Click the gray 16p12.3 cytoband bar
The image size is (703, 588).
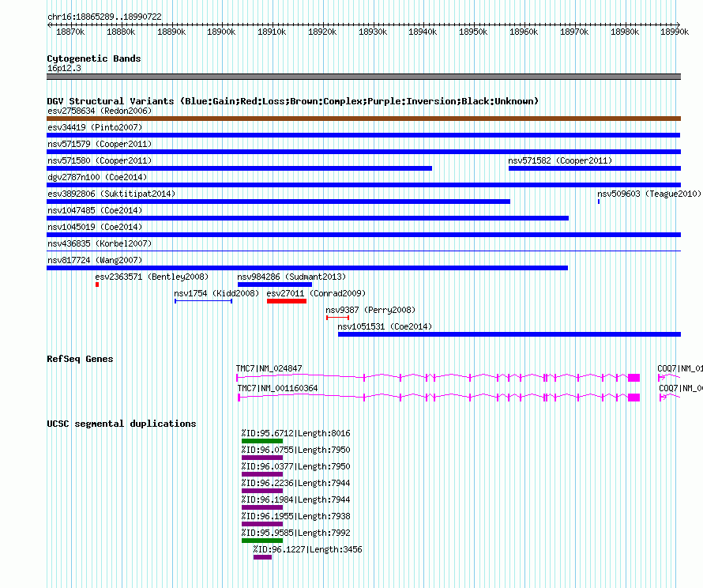click(x=363, y=77)
